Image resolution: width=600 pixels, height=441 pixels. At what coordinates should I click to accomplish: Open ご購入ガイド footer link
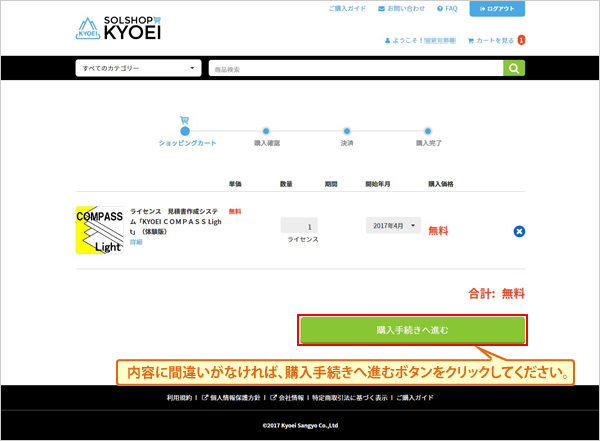click(x=415, y=398)
